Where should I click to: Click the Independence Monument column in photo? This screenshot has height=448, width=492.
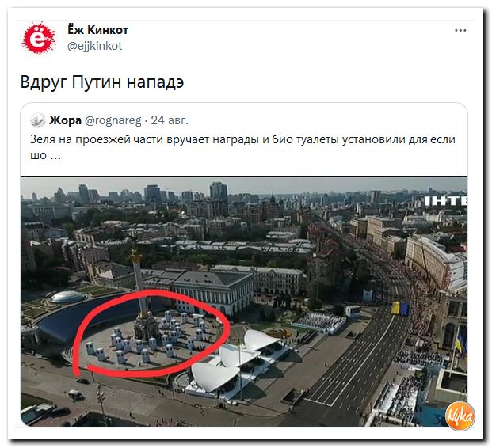[140, 301]
